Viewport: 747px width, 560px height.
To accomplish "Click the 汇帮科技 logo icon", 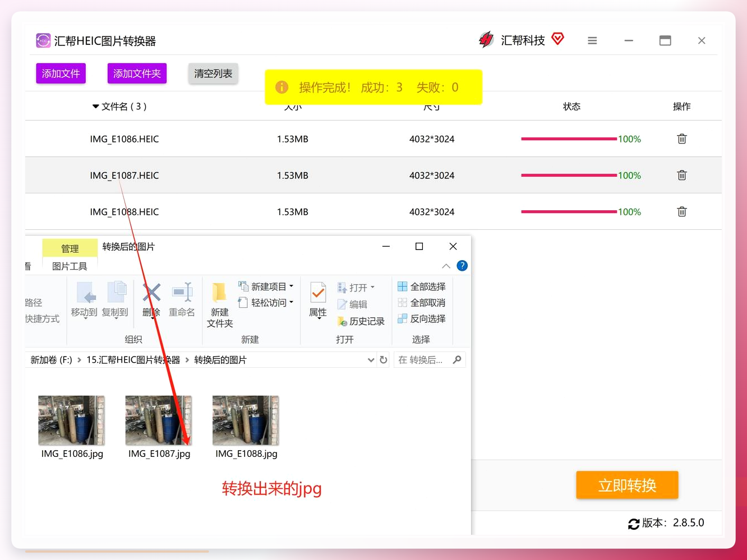I will [486, 40].
